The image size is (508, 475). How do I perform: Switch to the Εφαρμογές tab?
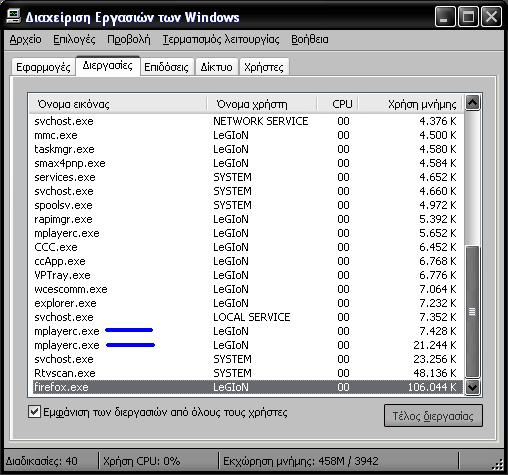coord(43,67)
